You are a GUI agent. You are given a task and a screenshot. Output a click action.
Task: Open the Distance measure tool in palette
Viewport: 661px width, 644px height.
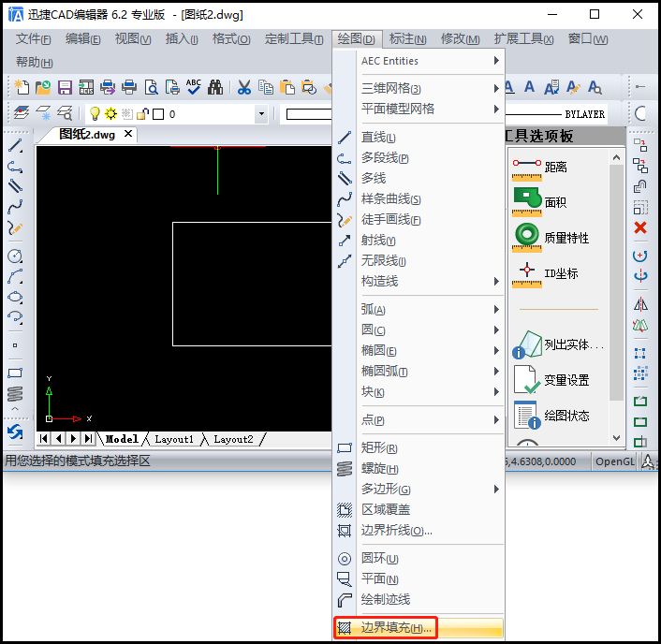(x=540, y=168)
